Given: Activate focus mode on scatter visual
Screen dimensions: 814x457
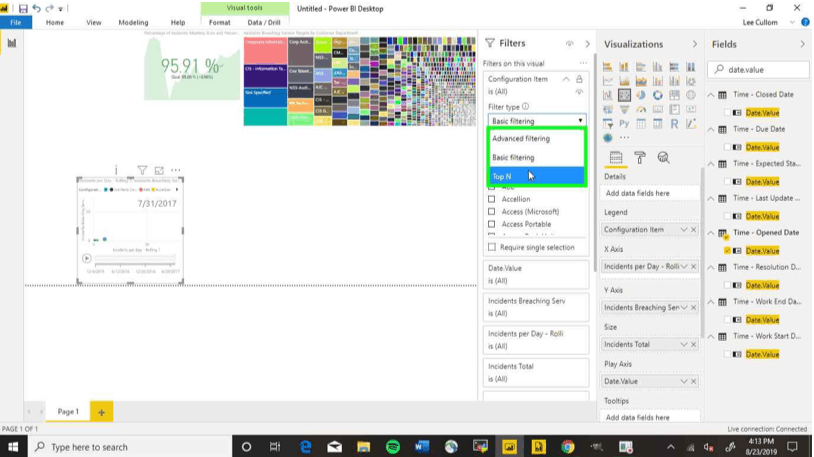Looking at the screenshot, I should pos(159,170).
